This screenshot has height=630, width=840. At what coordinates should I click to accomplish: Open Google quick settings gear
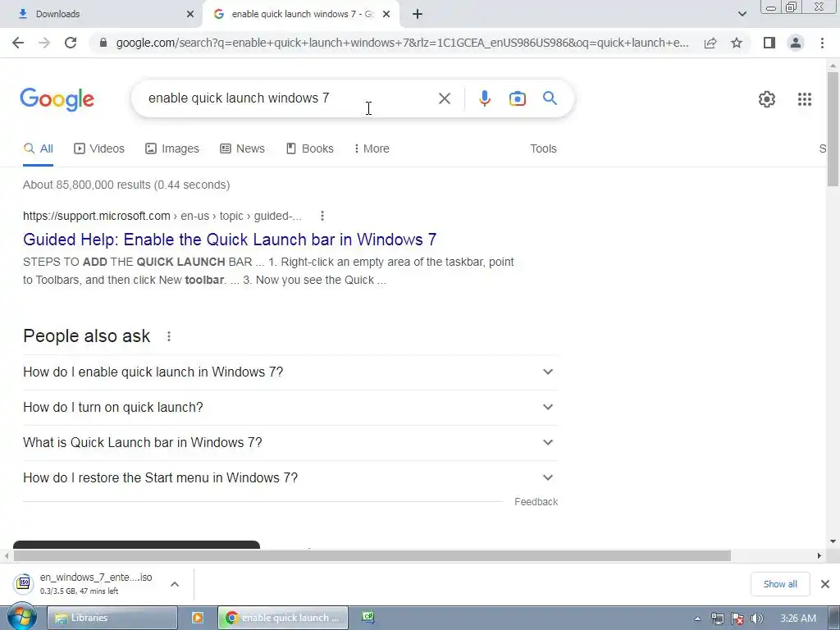(767, 99)
